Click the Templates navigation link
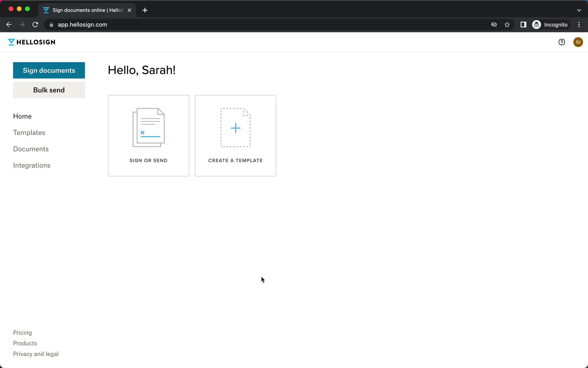Screen dimensions: 588x368 [x=29, y=133]
